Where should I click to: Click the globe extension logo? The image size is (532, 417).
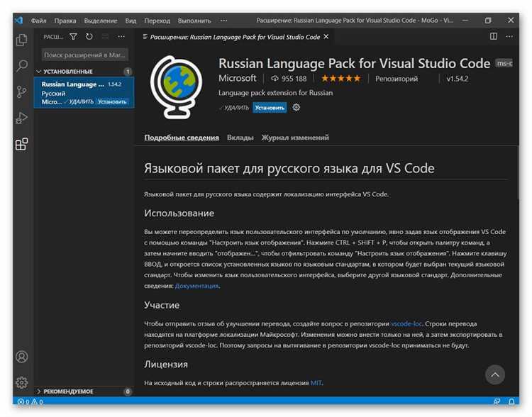[177, 87]
